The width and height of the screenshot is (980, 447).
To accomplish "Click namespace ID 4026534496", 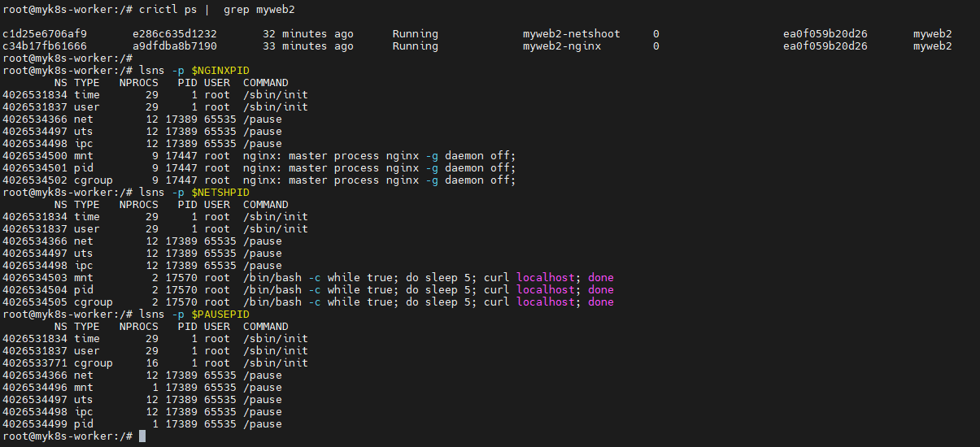I will coord(35,388).
